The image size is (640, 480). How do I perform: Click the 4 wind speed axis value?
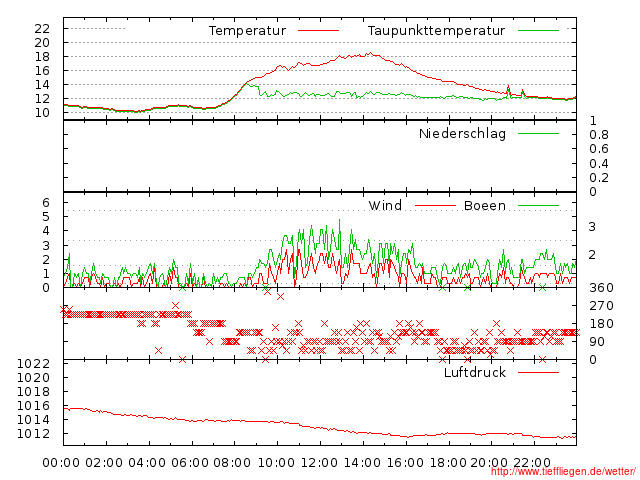point(46,231)
